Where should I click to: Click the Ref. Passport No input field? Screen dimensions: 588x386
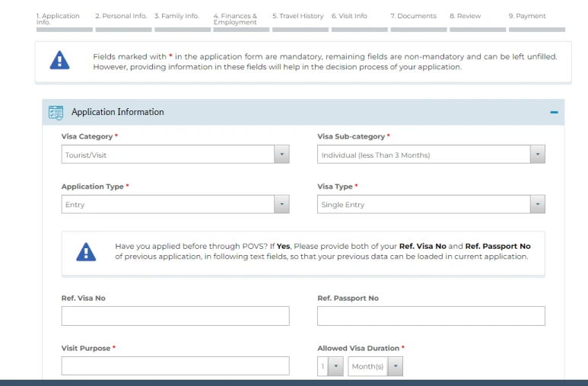[x=431, y=316]
